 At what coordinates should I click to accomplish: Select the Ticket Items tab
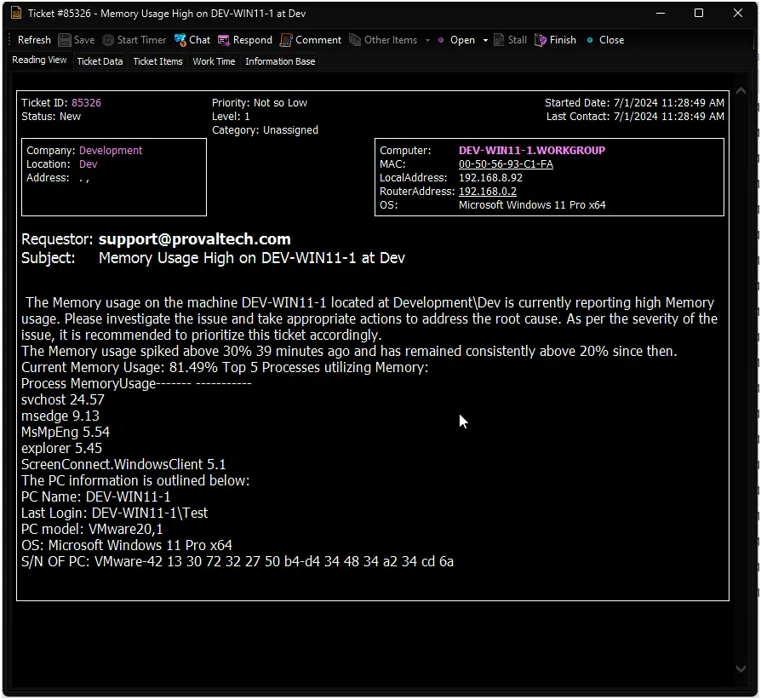pos(157,61)
